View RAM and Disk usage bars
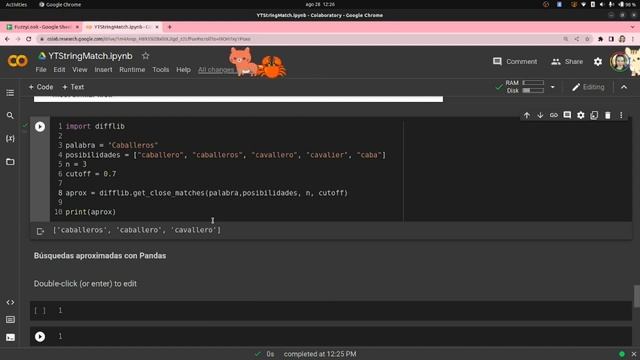The image size is (640, 360). tap(524, 87)
